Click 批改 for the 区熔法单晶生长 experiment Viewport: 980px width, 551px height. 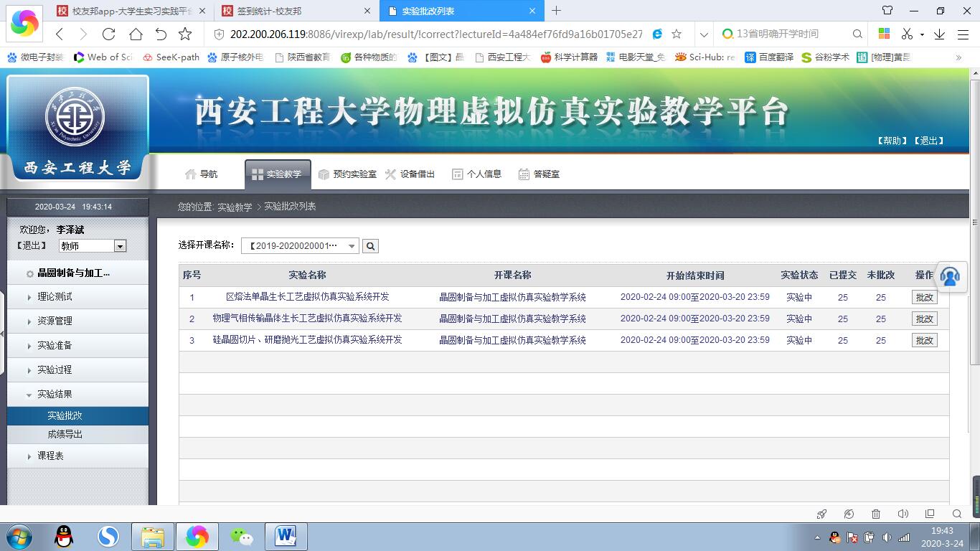point(924,297)
